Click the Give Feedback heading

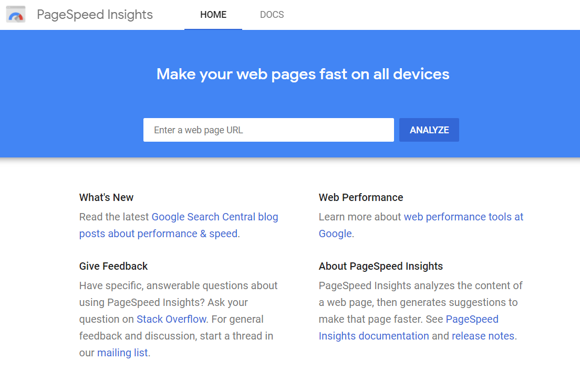[113, 266]
